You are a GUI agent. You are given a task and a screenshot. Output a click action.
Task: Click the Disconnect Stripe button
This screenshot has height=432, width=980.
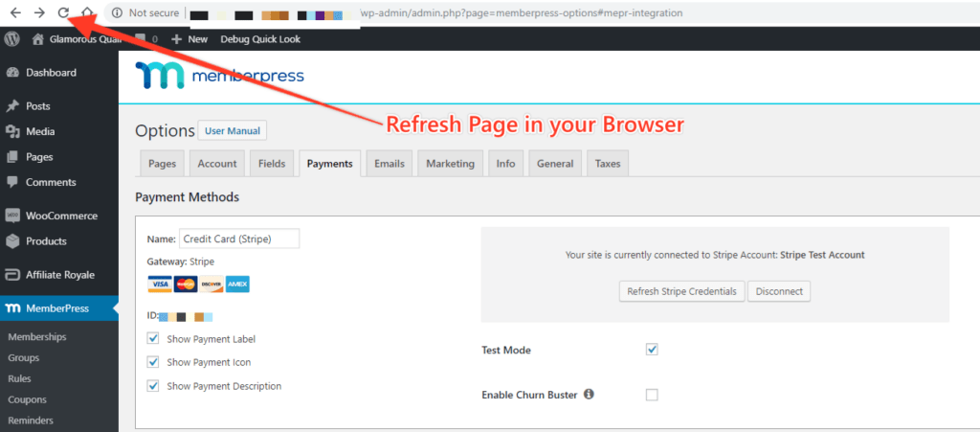point(779,291)
